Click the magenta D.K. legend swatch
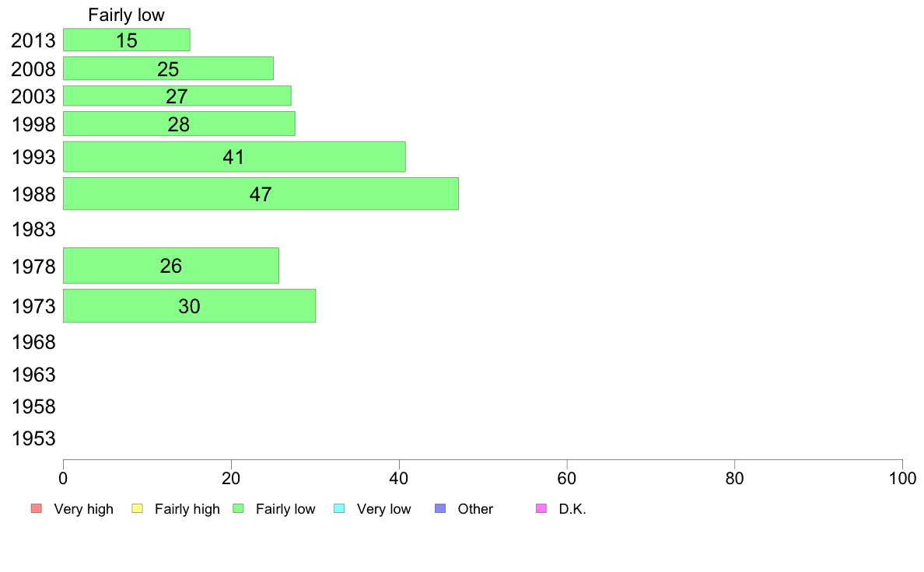 point(541,508)
